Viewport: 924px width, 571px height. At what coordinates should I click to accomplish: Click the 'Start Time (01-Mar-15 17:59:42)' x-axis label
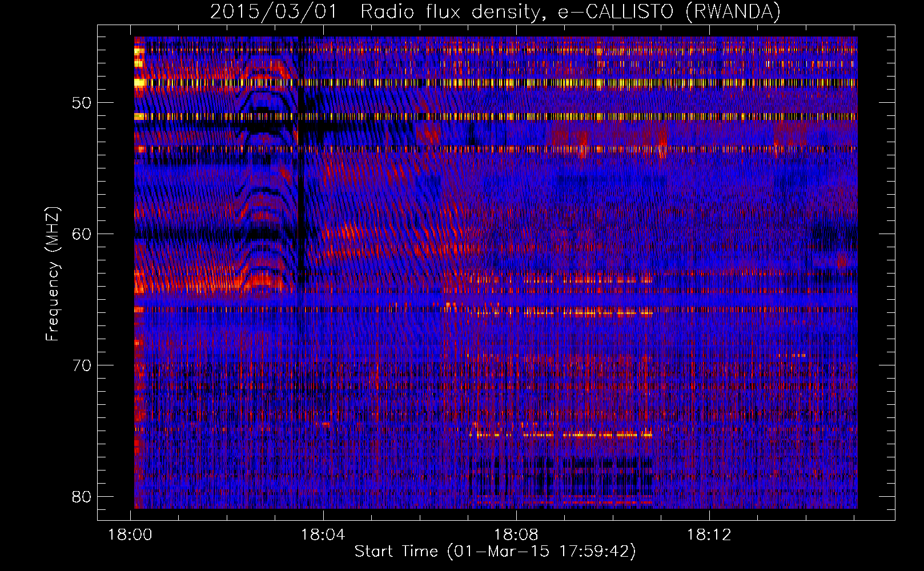[495, 552]
